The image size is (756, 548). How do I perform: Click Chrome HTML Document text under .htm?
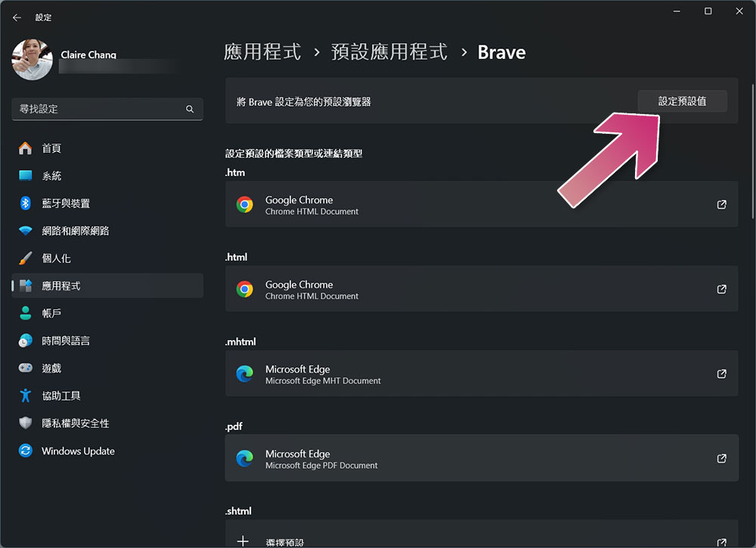click(x=311, y=212)
